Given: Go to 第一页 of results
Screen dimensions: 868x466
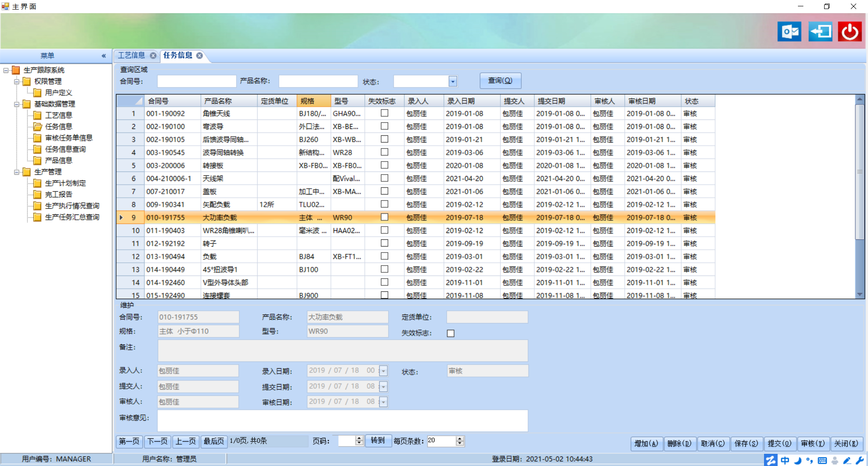Looking at the screenshot, I should tap(129, 441).
